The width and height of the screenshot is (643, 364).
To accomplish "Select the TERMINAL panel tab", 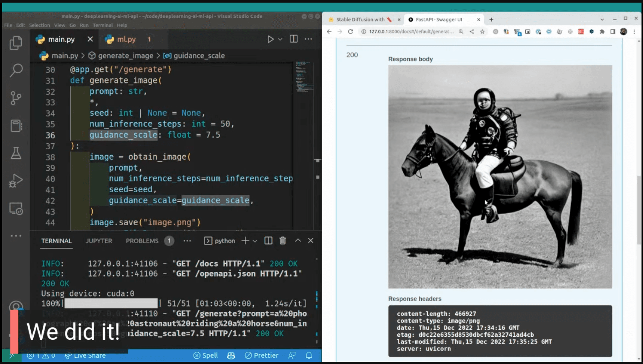I will click(56, 241).
